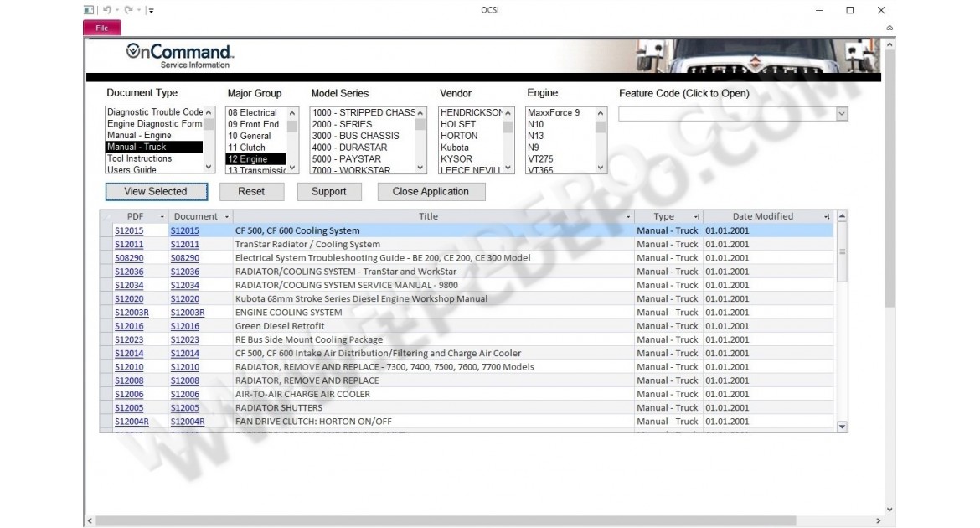Click the View Selected button
The image size is (980, 528).
point(157,191)
